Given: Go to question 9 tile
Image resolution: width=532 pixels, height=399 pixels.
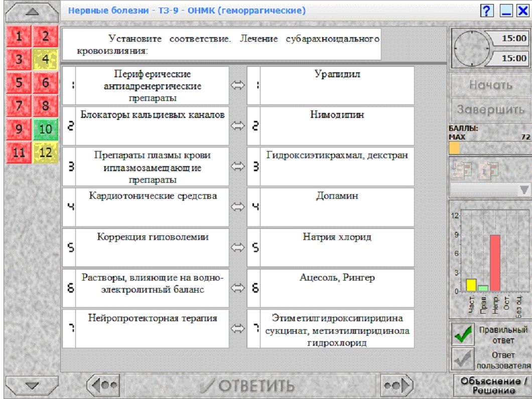Looking at the screenshot, I should [19, 129].
